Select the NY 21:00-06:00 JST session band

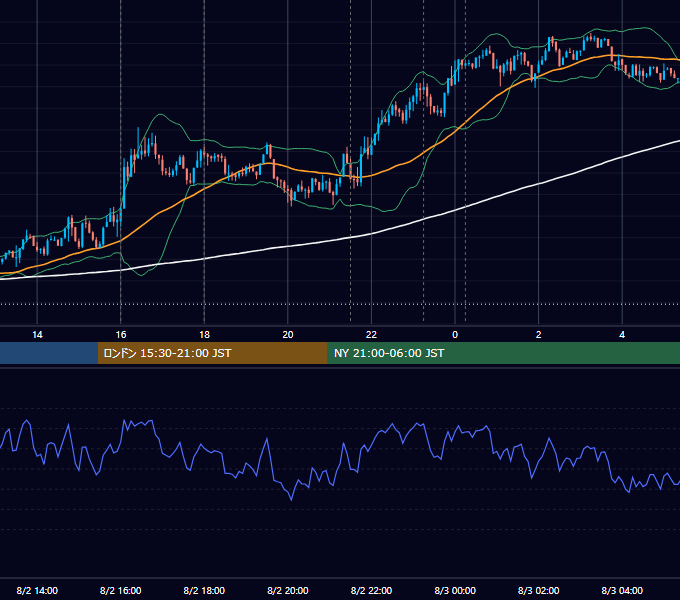pyautogui.click(x=503, y=353)
